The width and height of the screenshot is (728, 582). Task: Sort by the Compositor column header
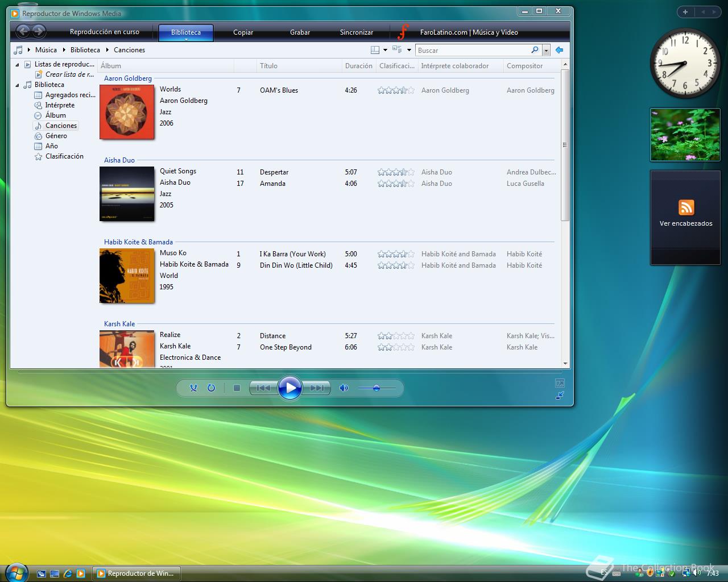tap(532, 66)
